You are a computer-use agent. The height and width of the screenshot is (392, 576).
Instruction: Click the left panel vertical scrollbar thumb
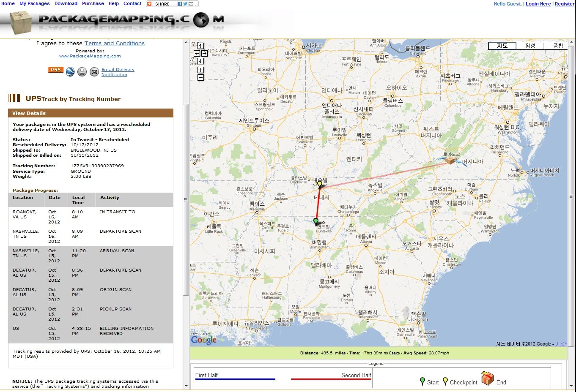point(186,199)
